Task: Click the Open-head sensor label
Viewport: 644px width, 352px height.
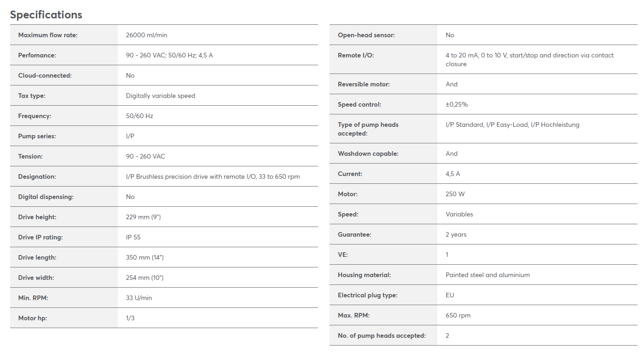Action: coord(366,35)
